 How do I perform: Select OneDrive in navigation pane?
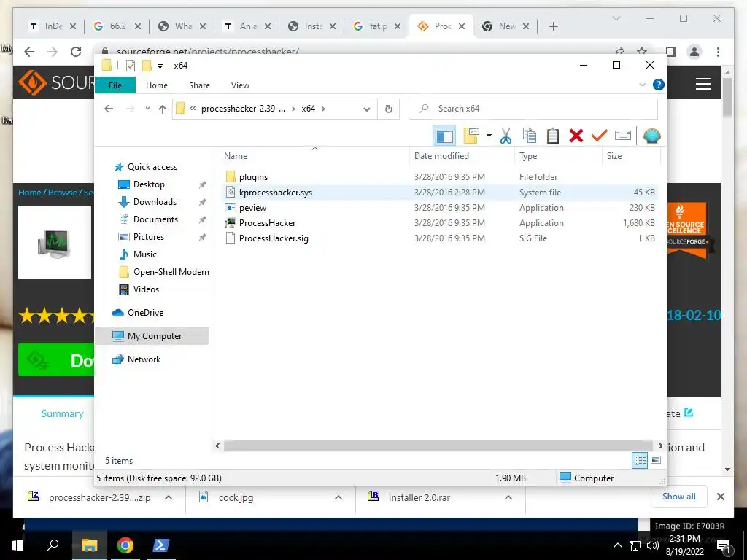tap(145, 313)
